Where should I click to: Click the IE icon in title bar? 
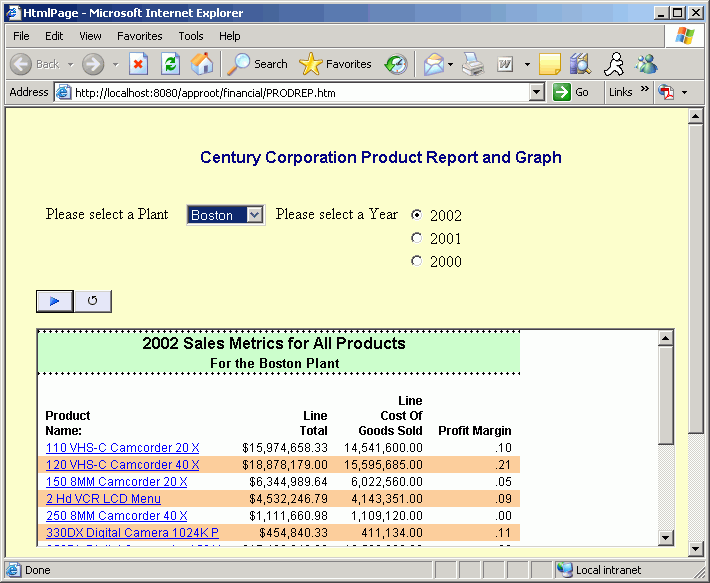pyautogui.click(x=13, y=12)
